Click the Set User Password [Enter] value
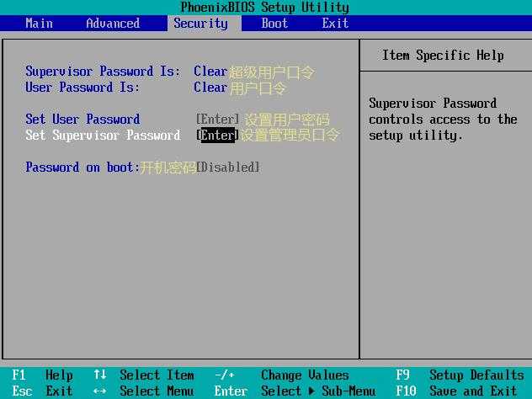 [x=217, y=119]
